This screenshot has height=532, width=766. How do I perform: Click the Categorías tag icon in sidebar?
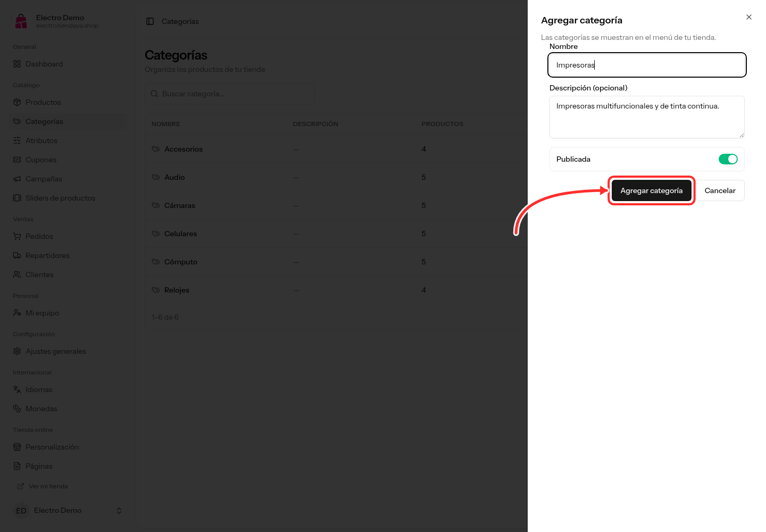click(x=17, y=121)
